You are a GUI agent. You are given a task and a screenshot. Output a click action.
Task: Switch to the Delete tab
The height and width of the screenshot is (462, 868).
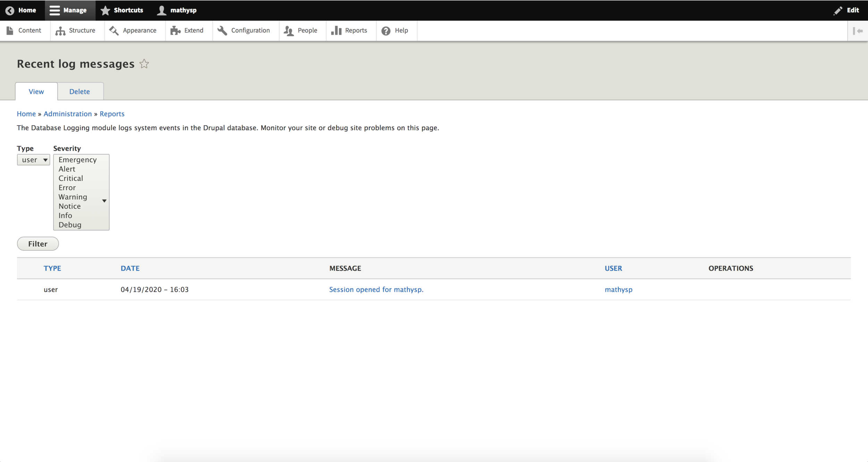80,92
